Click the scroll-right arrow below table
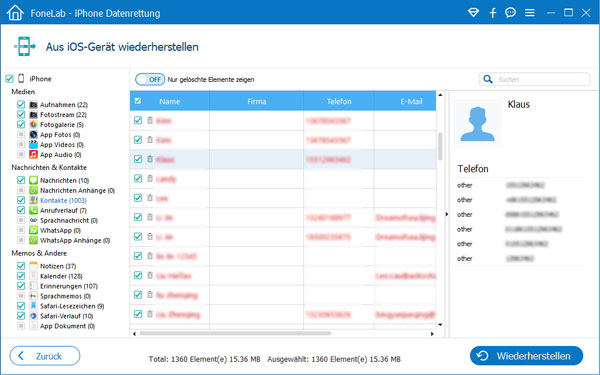Screen dimensions: 600x375 point(432,334)
